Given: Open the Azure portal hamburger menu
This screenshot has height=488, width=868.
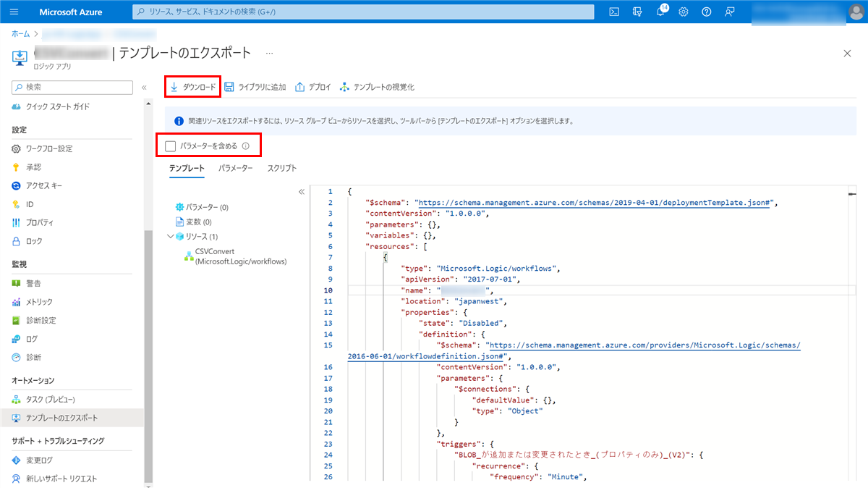Looking at the screenshot, I should point(14,12).
